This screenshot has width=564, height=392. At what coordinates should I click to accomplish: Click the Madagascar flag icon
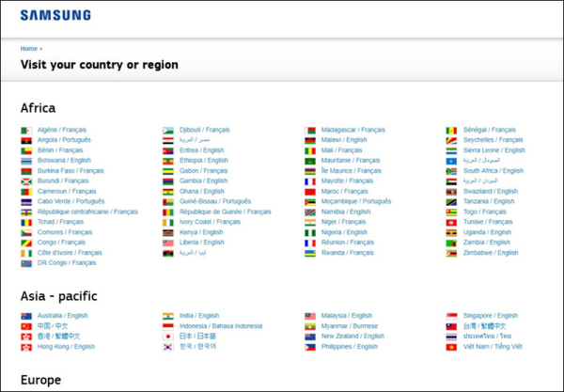click(x=310, y=130)
